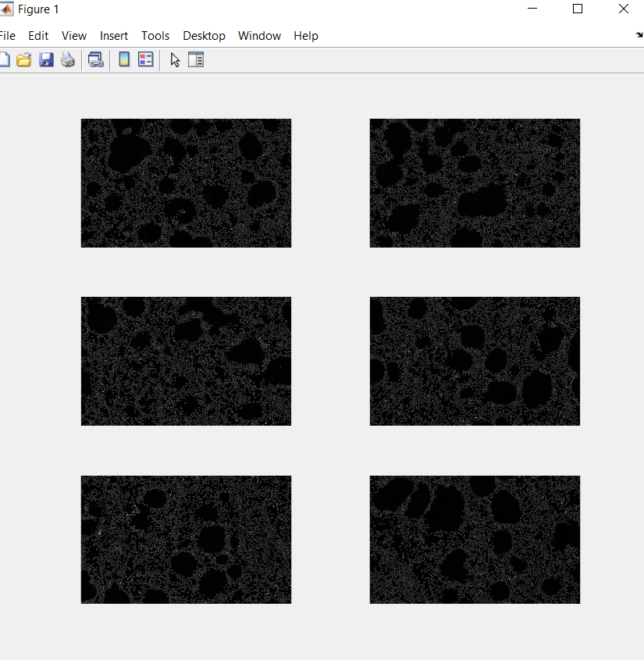The width and height of the screenshot is (644, 660).
Task: Toggle the legend display
Action: tap(146, 59)
